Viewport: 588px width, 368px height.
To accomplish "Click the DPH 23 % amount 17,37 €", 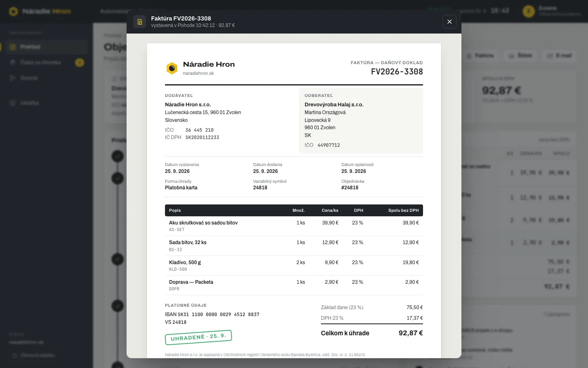I will (415, 318).
